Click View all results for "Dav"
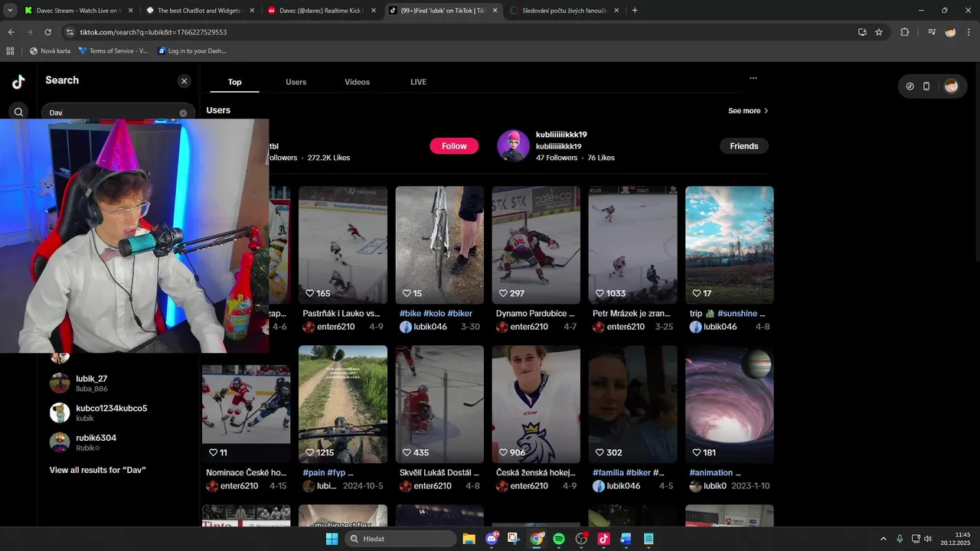Viewport: 980px width, 551px height. [97, 470]
